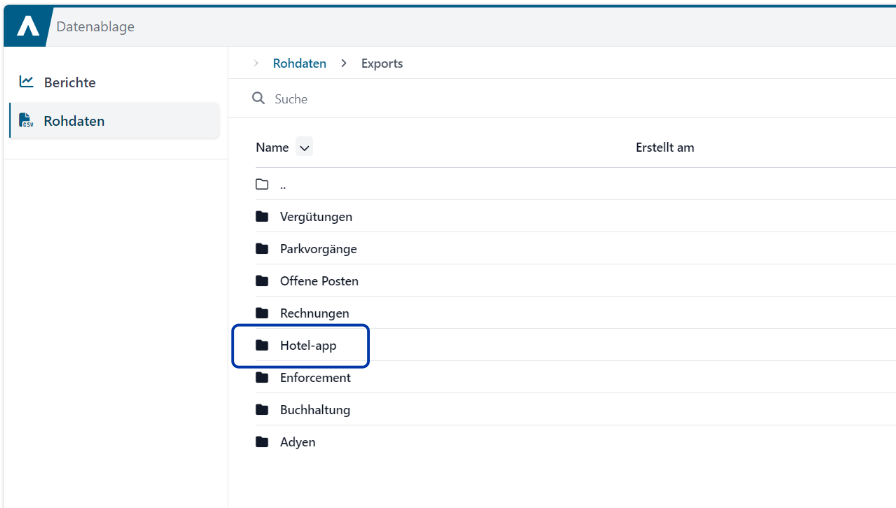The image size is (896, 508).
Task: Sort by the Erstellt am column header
Action: coord(665,148)
